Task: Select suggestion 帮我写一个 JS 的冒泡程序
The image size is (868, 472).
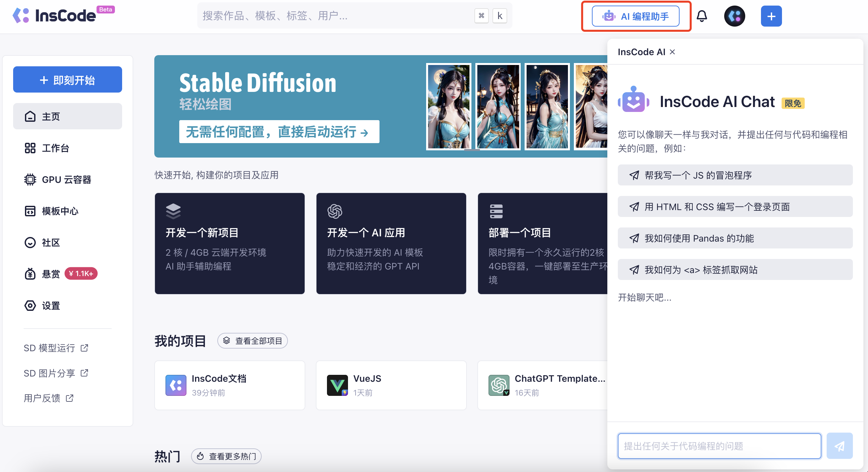Action: tap(735, 175)
